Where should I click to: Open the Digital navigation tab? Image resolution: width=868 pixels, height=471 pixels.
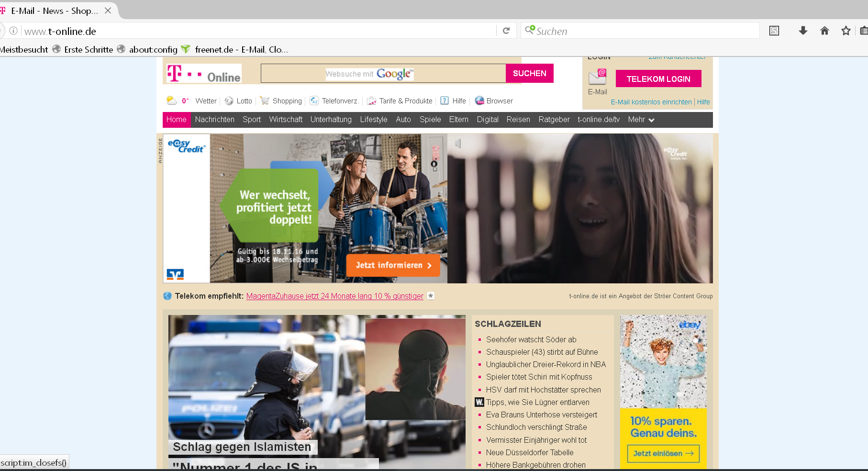coord(488,120)
